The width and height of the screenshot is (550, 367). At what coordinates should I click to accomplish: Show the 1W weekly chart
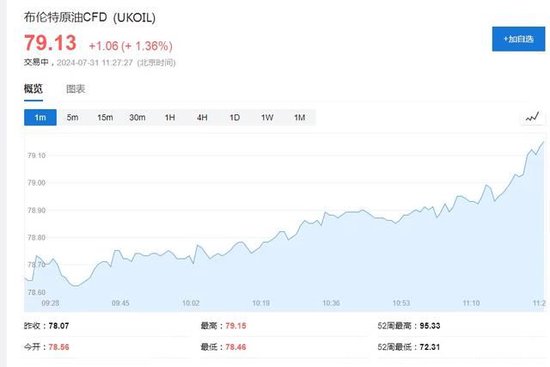coord(267,117)
